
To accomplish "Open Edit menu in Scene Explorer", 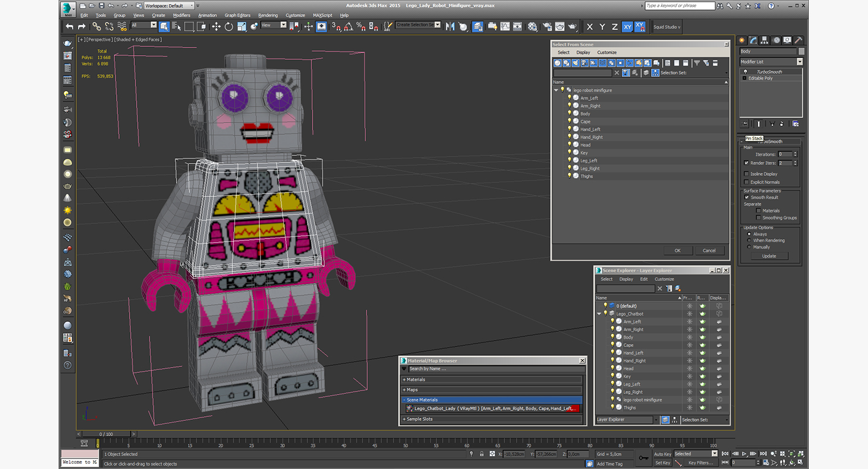I will 644,279.
